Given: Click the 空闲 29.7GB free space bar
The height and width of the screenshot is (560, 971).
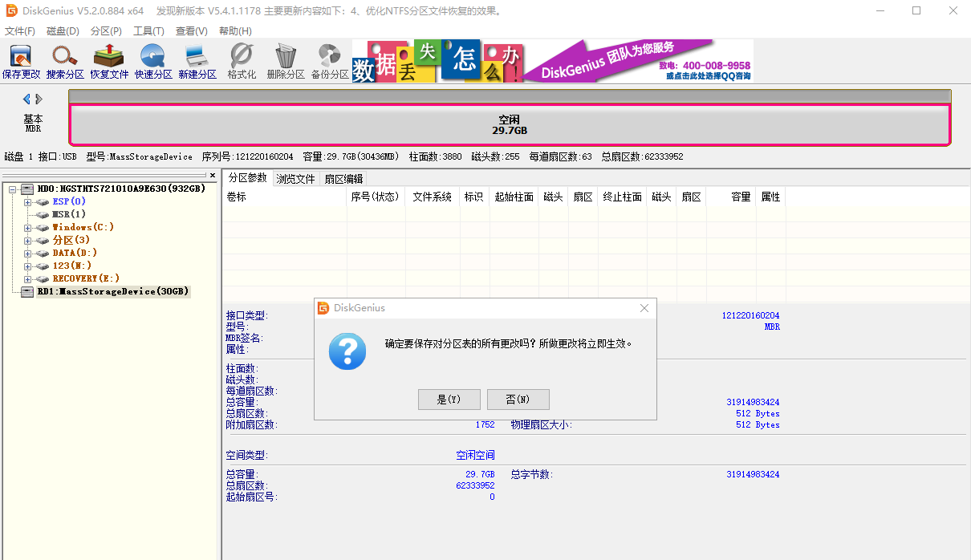Looking at the screenshot, I should tap(510, 125).
